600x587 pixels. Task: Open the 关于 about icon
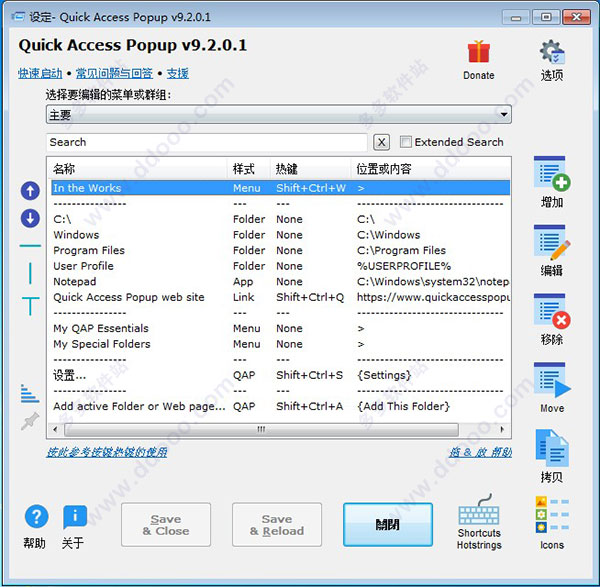click(x=75, y=517)
